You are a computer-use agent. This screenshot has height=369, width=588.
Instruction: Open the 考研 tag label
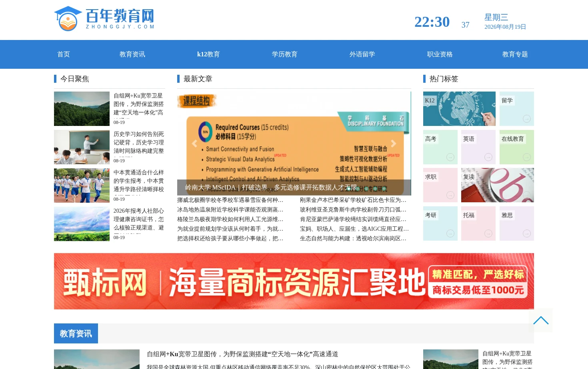coord(431,215)
